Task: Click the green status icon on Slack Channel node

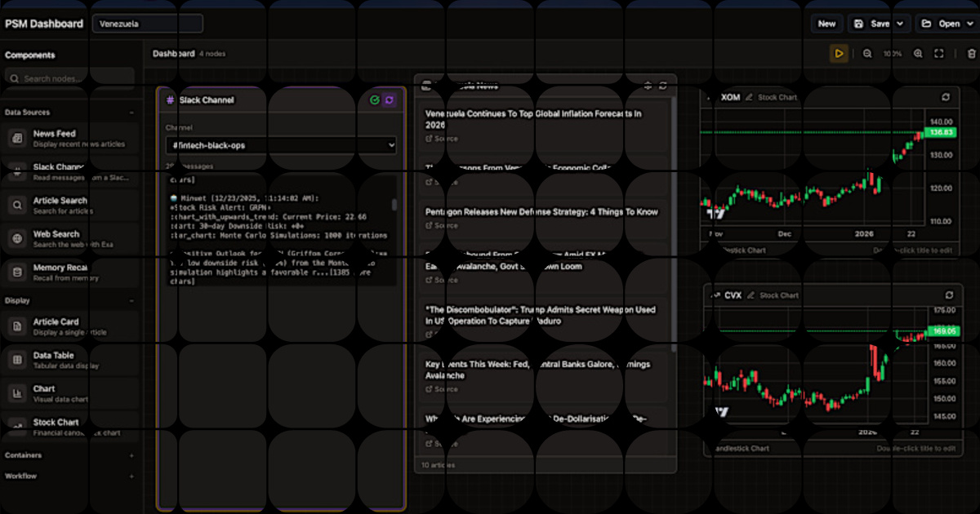Action: 374,100
